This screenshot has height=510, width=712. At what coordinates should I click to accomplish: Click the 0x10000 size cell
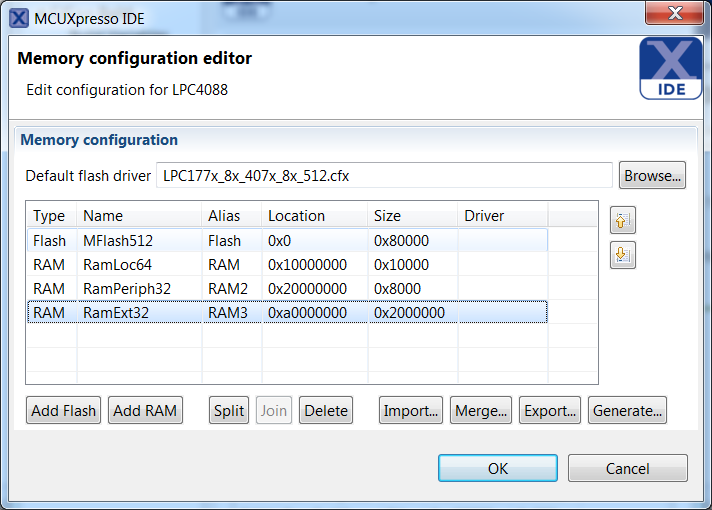(x=413, y=264)
